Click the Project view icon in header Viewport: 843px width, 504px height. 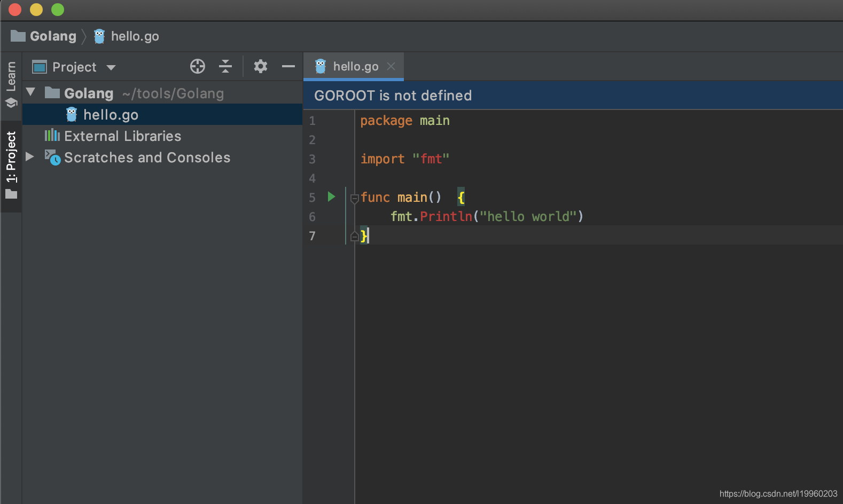pos(40,67)
